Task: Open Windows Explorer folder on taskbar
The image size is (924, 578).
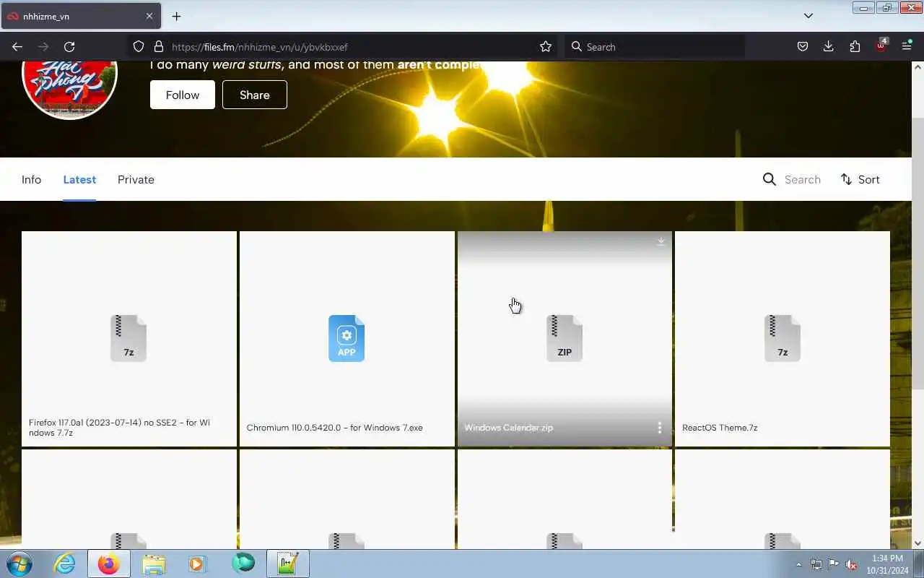Action: [x=153, y=564]
